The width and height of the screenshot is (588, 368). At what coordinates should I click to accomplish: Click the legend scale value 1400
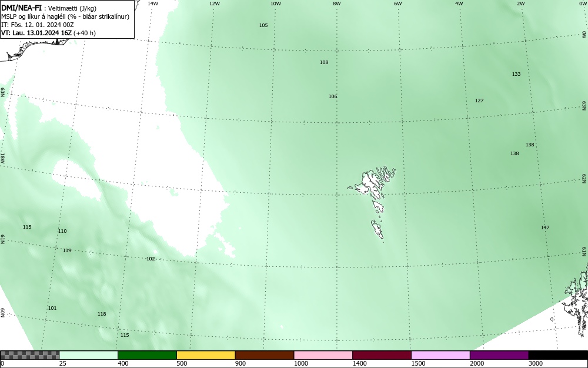click(360, 363)
